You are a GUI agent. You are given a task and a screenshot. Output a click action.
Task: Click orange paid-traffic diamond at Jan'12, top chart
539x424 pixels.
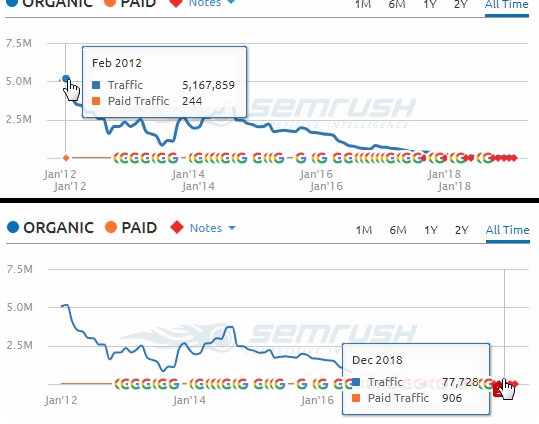click(66, 158)
